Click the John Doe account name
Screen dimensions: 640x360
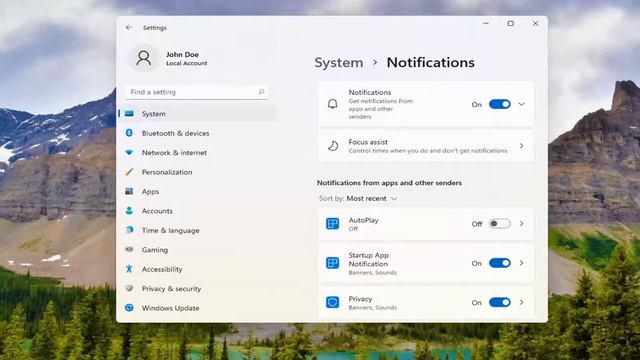pyautogui.click(x=182, y=54)
